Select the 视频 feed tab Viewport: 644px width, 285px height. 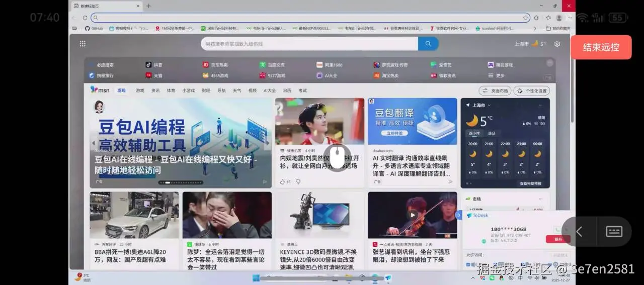click(253, 90)
